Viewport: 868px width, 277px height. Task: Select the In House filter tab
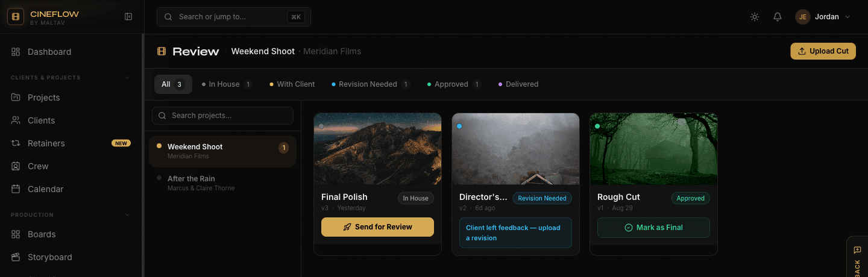click(x=227, y=84)
